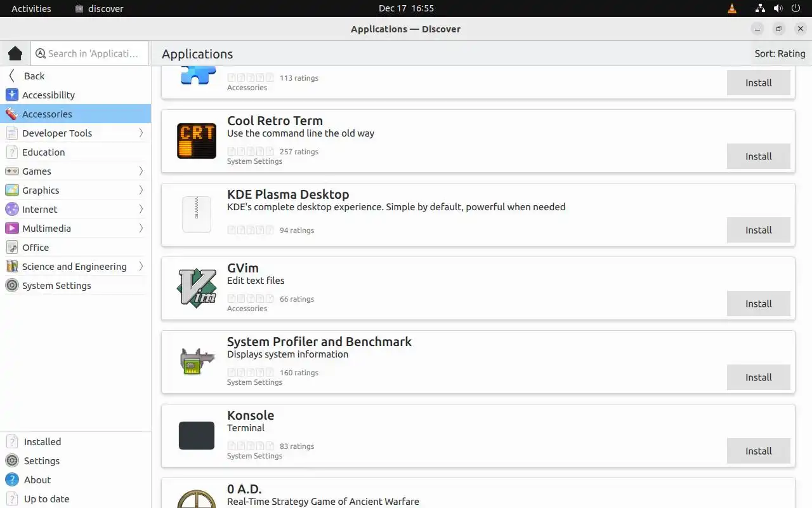Open Activities overview
812x508 pixels.
[x=31, y=8]
